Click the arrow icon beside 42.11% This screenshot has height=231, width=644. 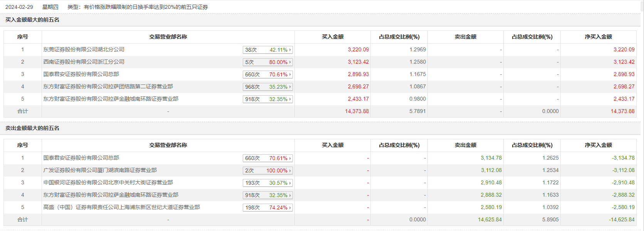pyautogui.click(x=290, y=50)
